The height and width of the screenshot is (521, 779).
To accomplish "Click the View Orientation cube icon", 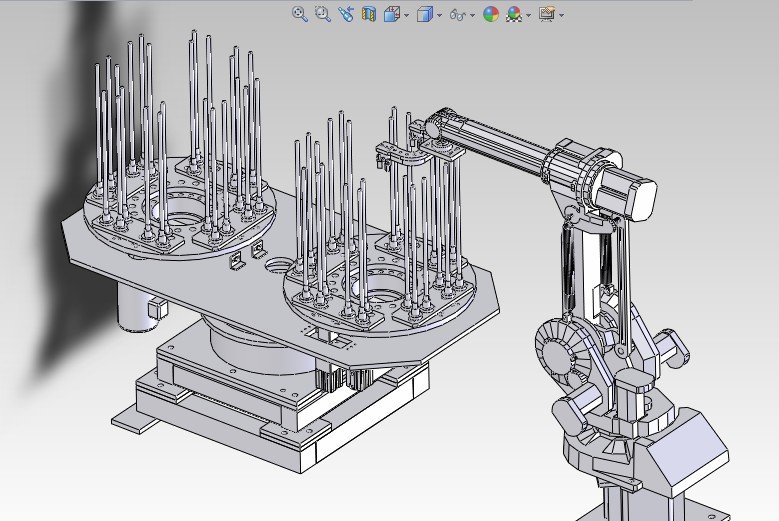I will click(392, 14).
